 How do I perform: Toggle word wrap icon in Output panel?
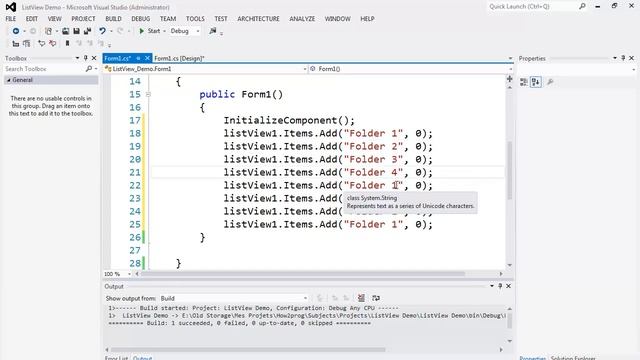pyautogui.click(x=376, y=298)
